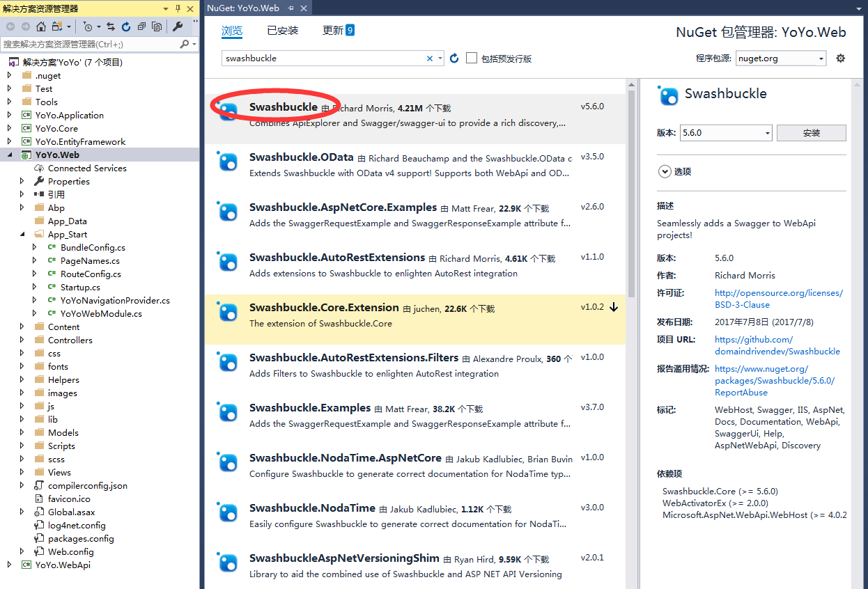
Task: Toggle the include prerelease checkbox
Action: point(472,58)
